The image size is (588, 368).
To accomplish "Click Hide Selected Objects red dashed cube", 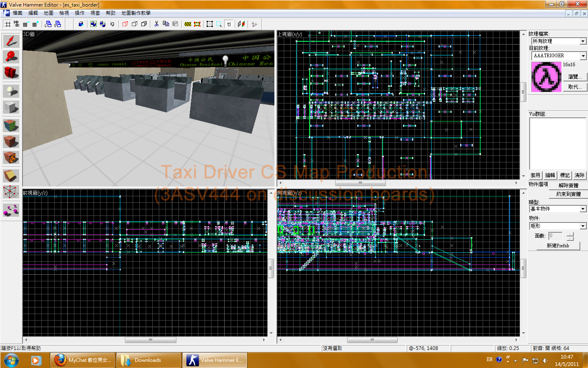I will click(125, 24).
